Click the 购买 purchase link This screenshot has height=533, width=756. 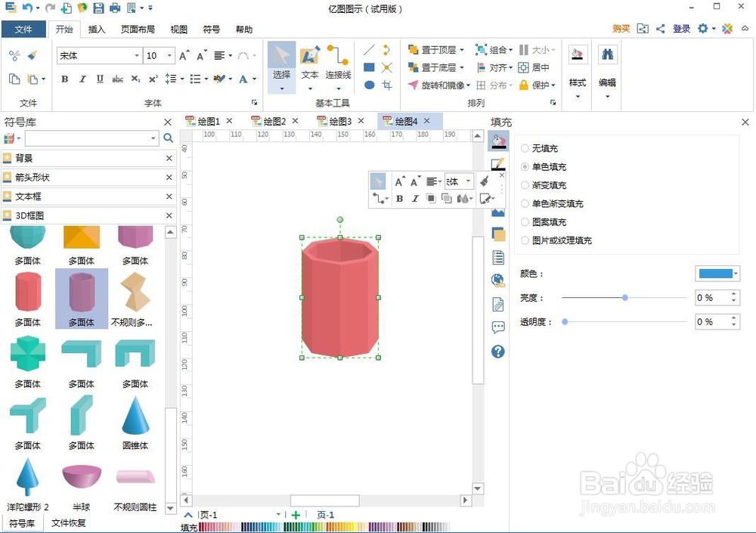tap(621, 29)
